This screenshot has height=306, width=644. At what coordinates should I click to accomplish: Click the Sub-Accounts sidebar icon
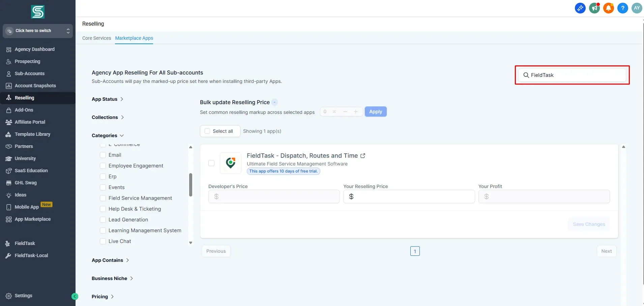click(x=9, y=74)
